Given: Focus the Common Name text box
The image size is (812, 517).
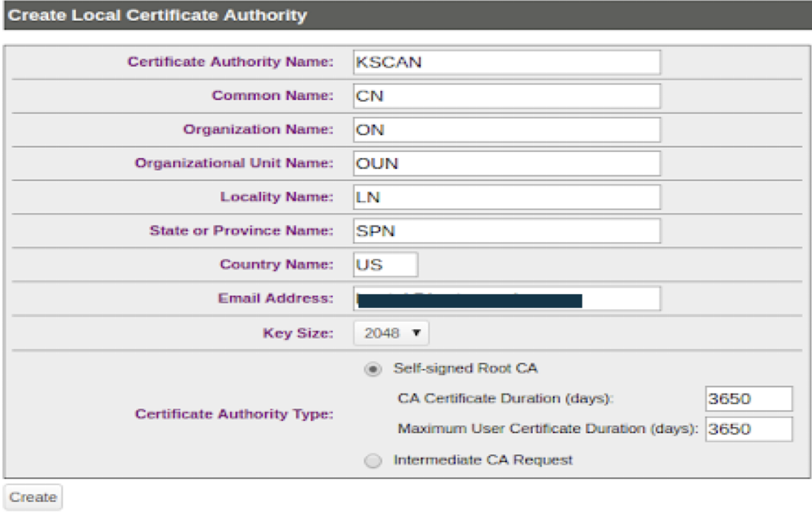Looking at the screenshot, I should click(x=507, y=96).
